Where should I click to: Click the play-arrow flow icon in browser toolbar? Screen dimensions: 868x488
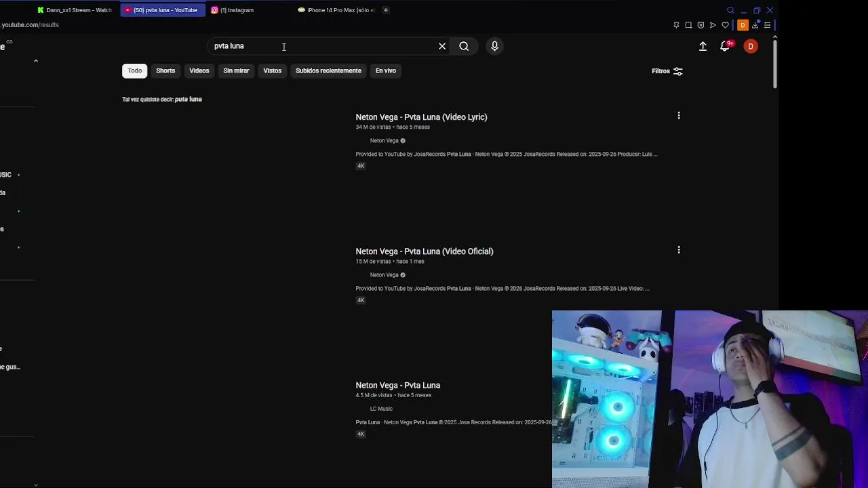click(x=713, y=25)
